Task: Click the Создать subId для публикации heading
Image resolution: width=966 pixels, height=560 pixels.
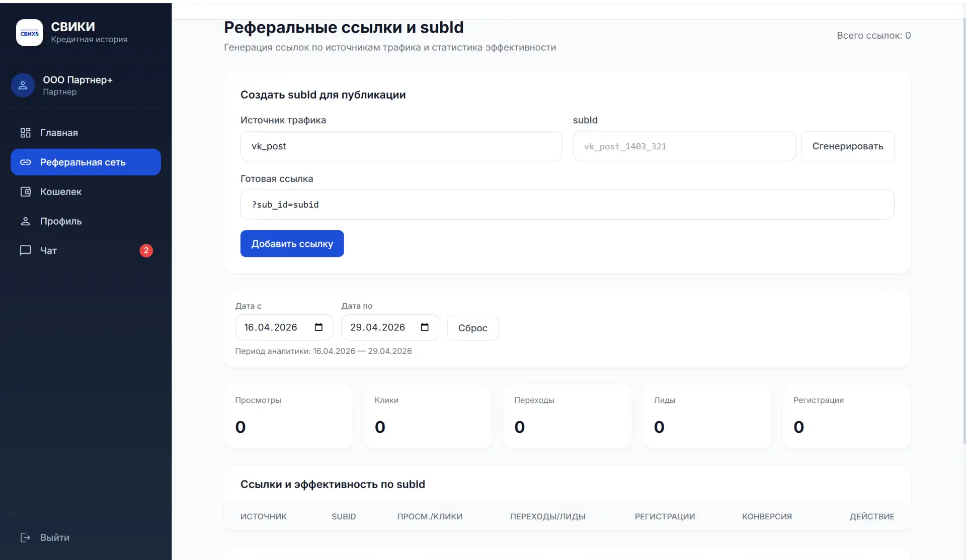Action: 323,95
